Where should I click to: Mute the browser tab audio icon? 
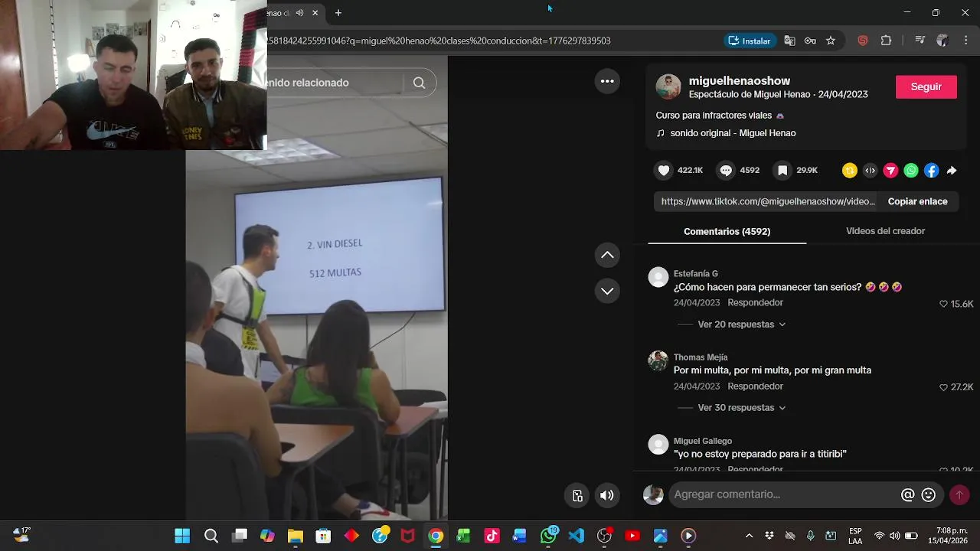300,12
